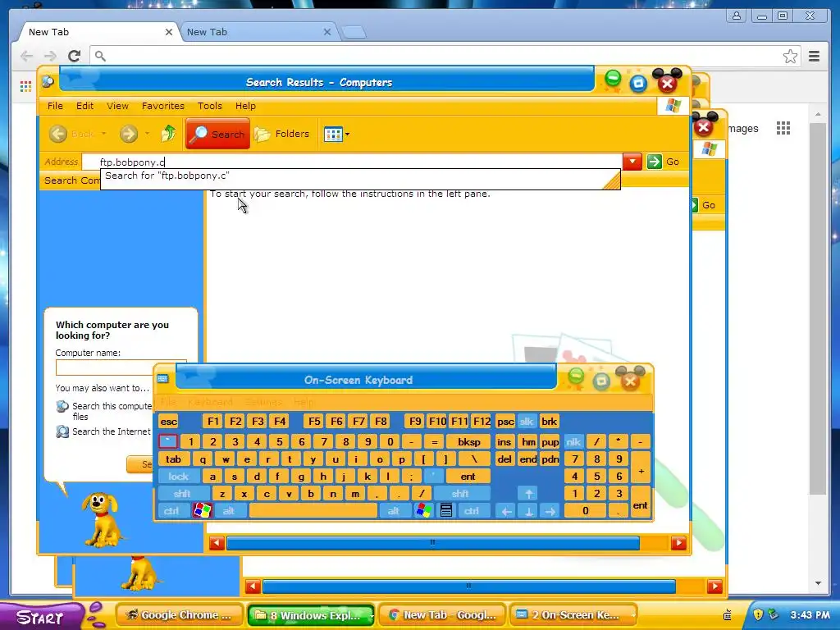Screen dimensions: 840x630
Task: Click the Search toolbar button
Action: tap(217, 134)
